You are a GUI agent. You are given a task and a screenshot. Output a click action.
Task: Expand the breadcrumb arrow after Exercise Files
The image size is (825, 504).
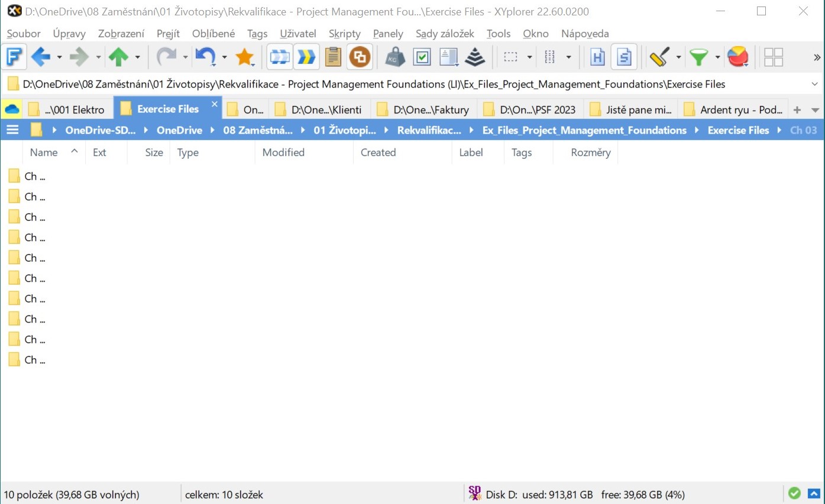coord(778,130)
